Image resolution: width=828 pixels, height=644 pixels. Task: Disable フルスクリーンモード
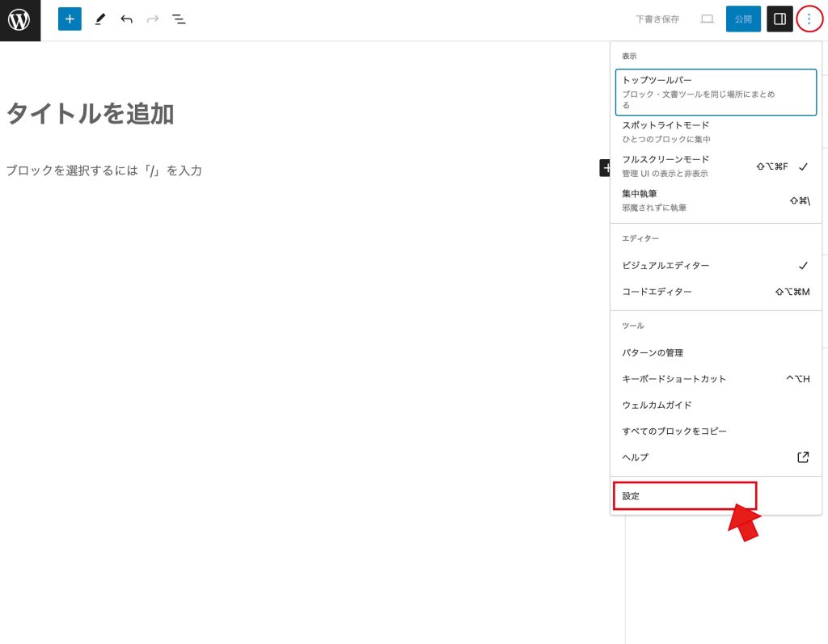(x=716, y=166)
